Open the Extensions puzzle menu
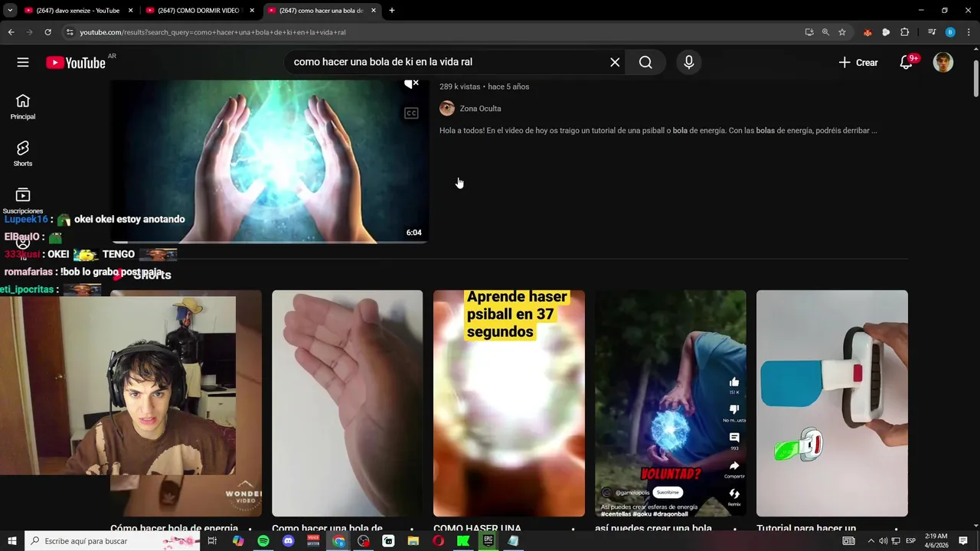The image size is (980, 551). (x=904, y=32)
